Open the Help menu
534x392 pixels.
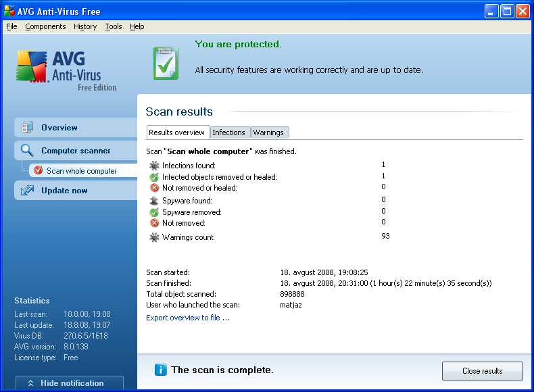(x=137, y=26)
